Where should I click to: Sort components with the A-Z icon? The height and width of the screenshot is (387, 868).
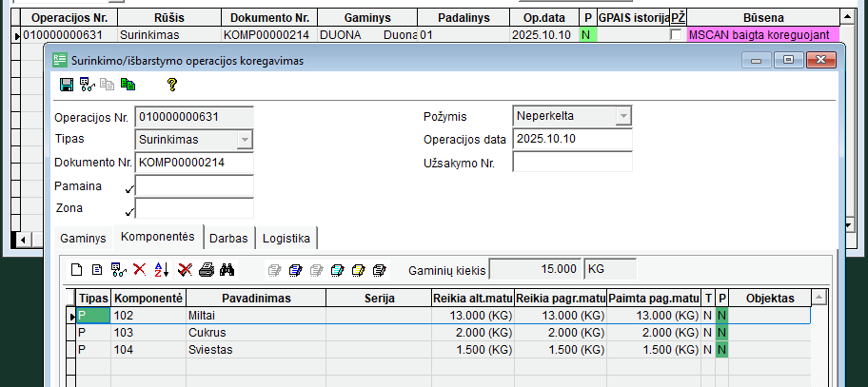tap(161, 269)
